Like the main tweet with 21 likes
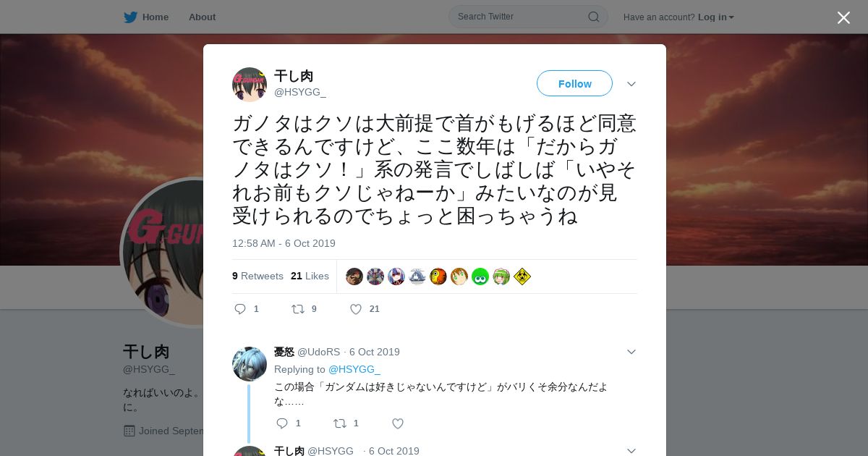This screenshot has width=868, height=456. click(x=356, y=309)
